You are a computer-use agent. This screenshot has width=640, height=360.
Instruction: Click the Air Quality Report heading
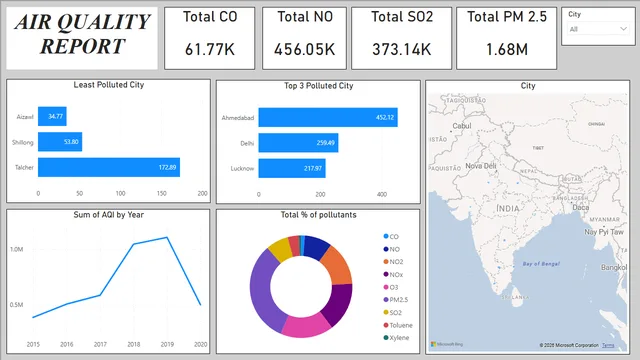coord(82,34)
